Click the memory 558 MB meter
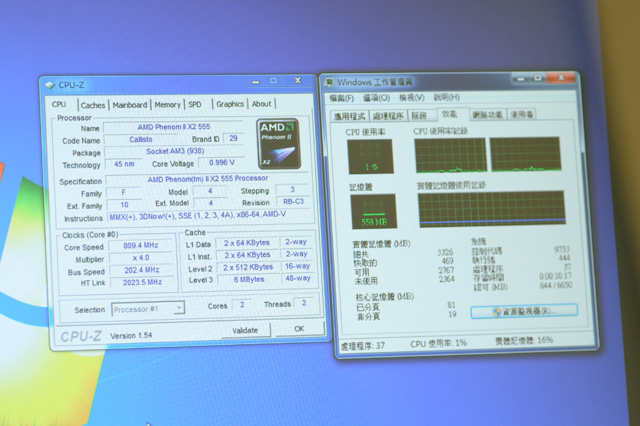Viewport: 640px width, 426px height. (373, 211)
